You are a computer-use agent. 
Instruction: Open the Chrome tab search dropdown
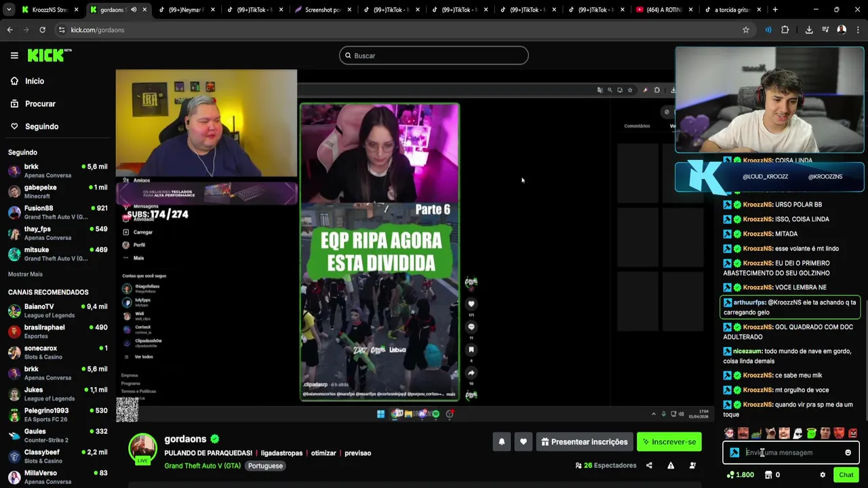9,10
